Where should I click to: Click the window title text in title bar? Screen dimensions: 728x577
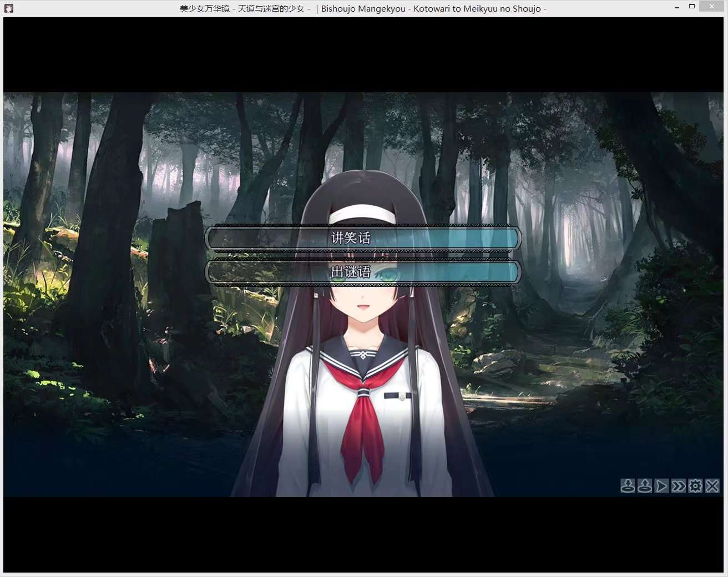point(363,8)
